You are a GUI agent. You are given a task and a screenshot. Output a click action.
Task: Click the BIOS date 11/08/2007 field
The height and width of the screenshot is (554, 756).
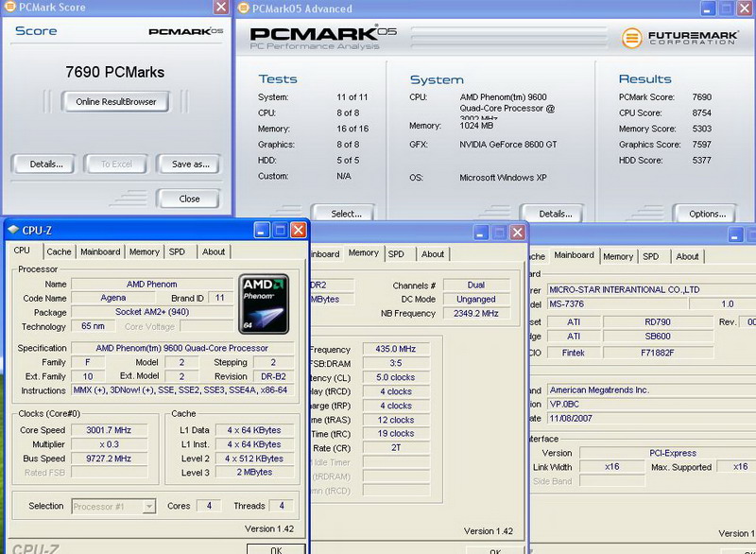click(651, 419)
